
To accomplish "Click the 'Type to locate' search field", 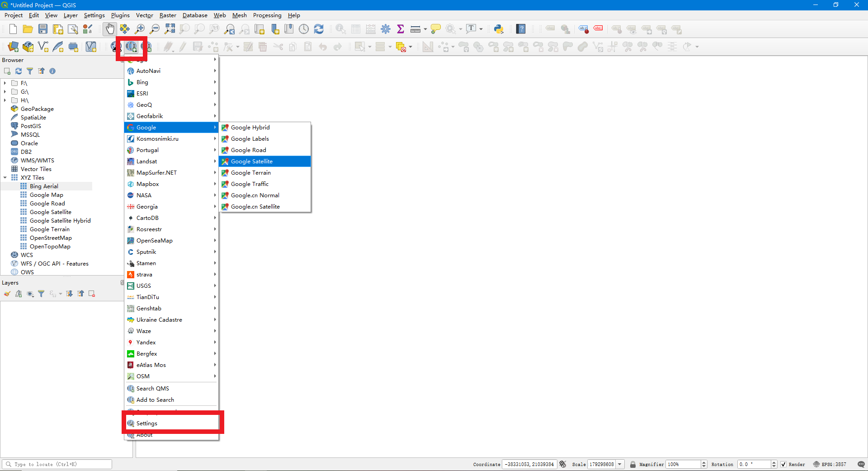I will [57, 465].
